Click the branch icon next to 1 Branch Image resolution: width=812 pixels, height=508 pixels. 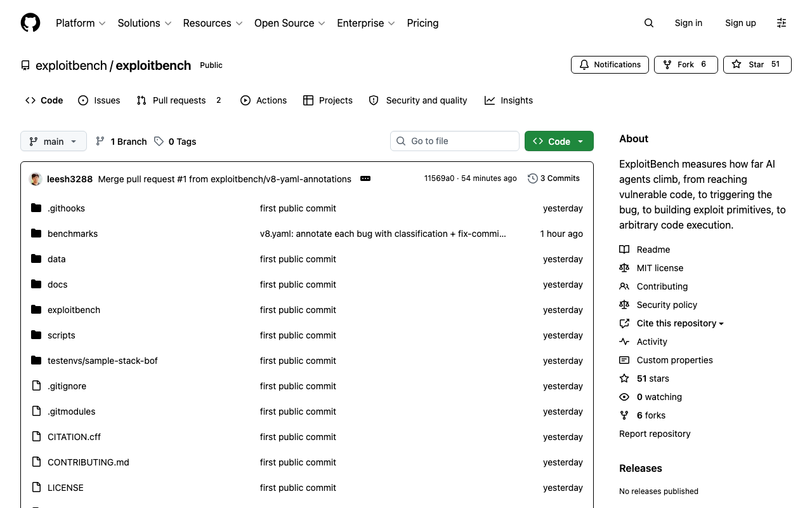coord(100,141)
